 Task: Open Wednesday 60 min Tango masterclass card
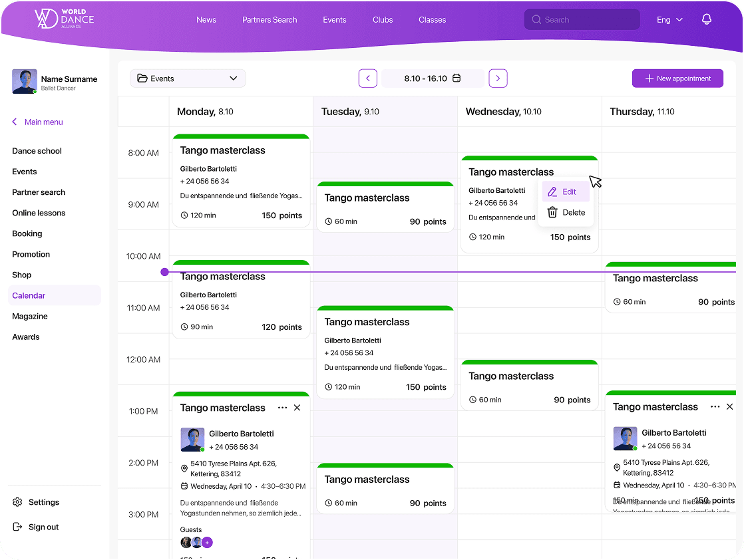click(x=530, y=385)
